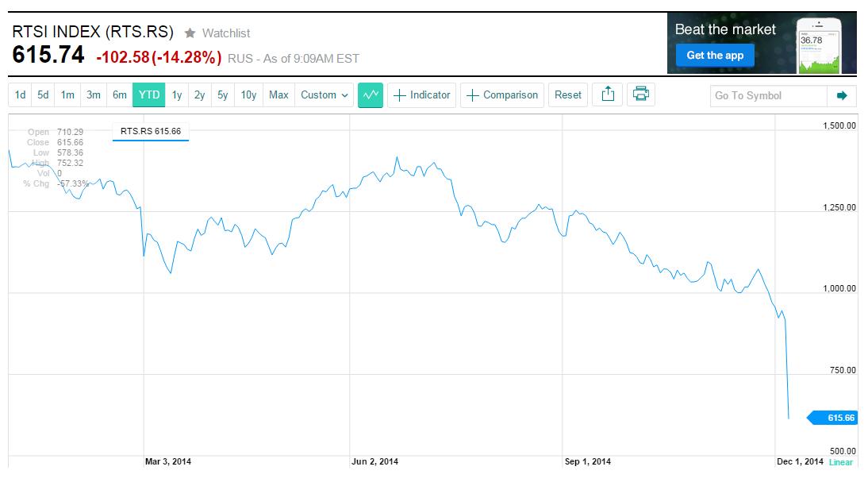This screenshot has width=868, height=482.
Task: Type in the Go To Symbol field
Action: [768, 96]
